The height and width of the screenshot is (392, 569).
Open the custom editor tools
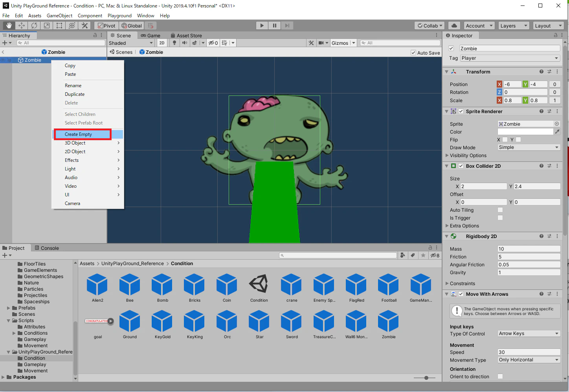tap(84, 26)
